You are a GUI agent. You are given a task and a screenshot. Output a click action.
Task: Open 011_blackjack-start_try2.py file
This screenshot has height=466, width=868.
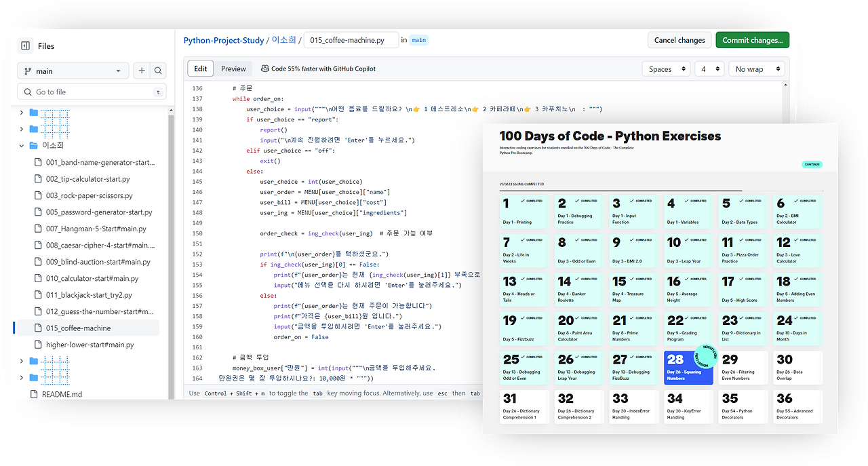(x=89, y=295)
